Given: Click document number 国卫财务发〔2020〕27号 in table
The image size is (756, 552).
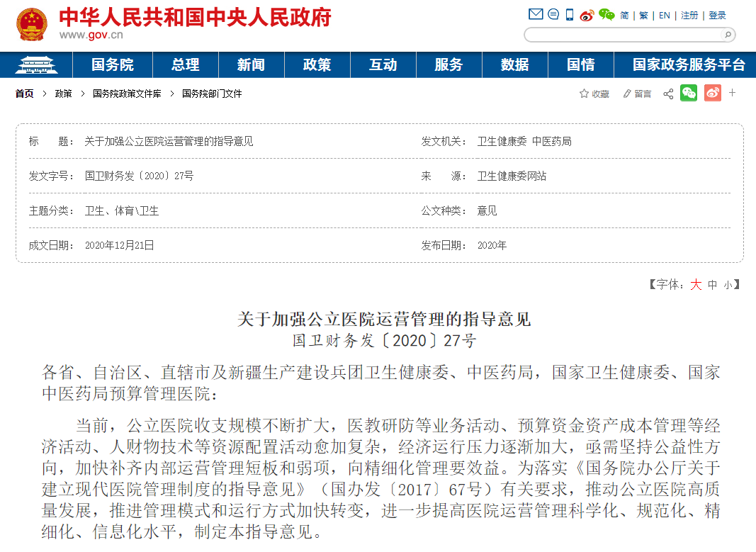Looking at the screenshot, I should click(140, 176).
